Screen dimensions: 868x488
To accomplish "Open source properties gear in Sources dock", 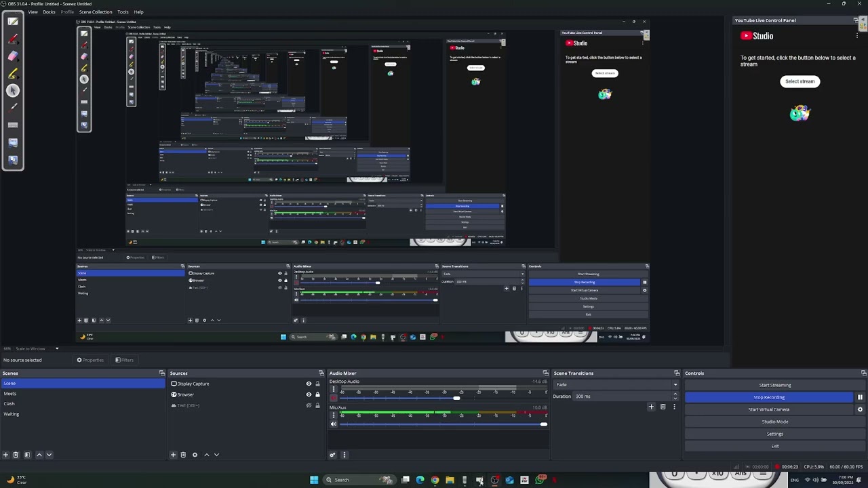I will point(195,455).
